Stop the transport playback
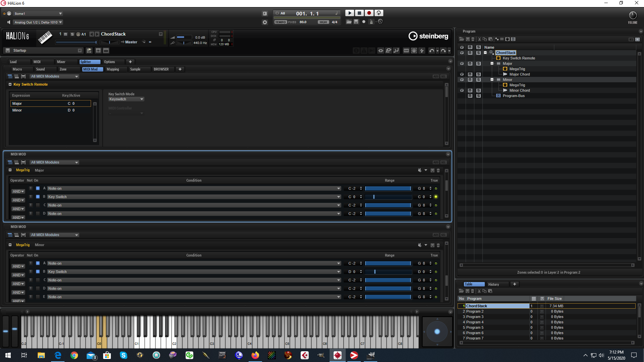644x362 pixels. (x=359, y=13)
